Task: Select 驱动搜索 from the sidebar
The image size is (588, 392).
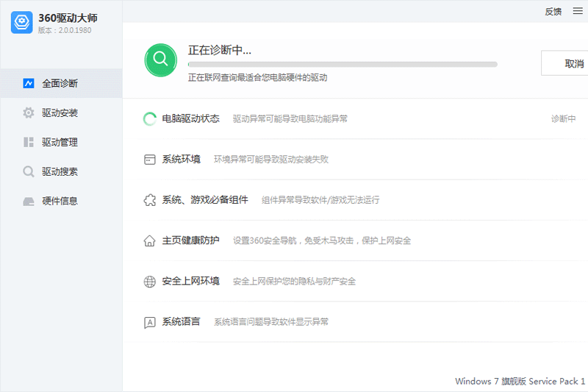Action: click(x=60, y=171)
